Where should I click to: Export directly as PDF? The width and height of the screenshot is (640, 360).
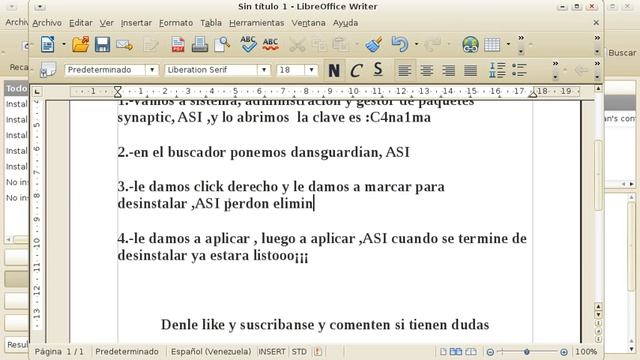tap(178, 44)
